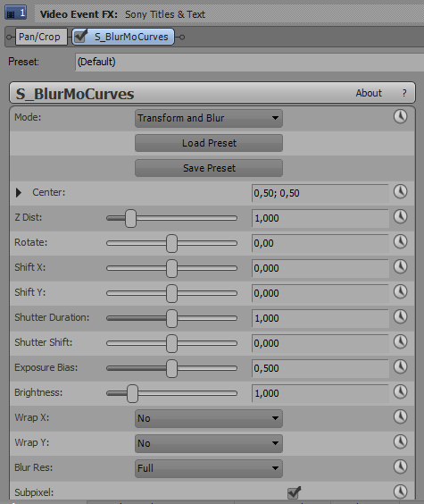
Task: Click the Mode animate clock icon
Action: [x=400, y=116]
